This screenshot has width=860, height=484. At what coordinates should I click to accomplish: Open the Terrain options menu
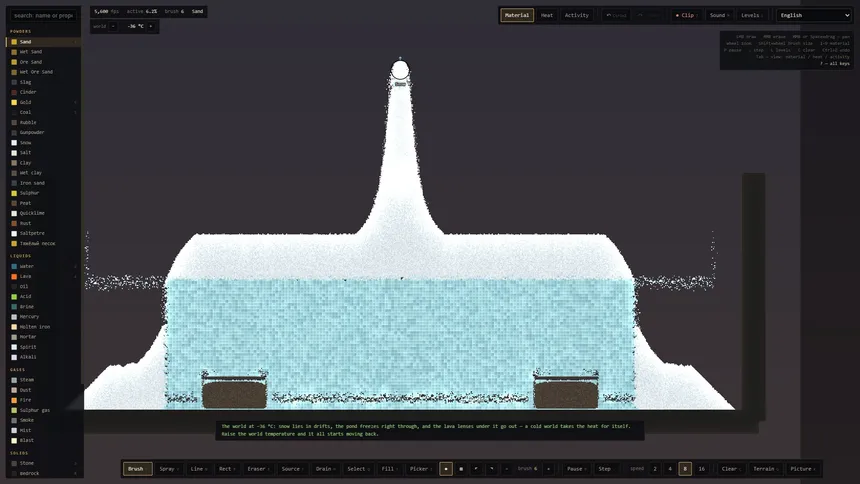[x=765, y=469]
